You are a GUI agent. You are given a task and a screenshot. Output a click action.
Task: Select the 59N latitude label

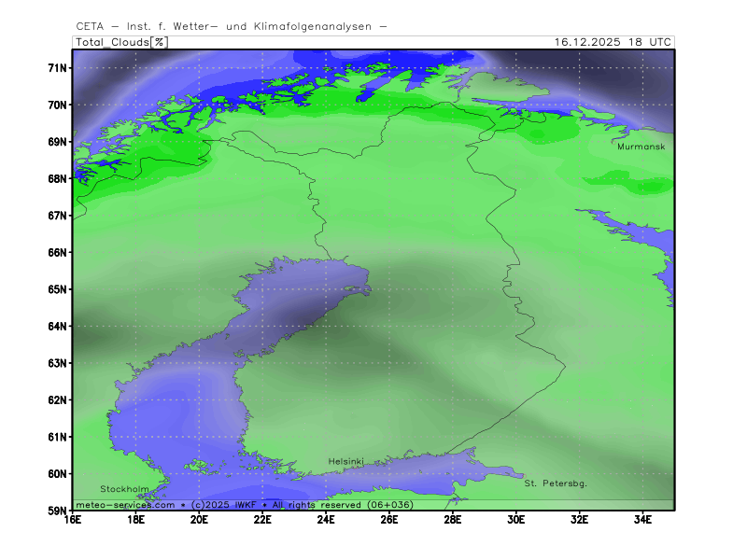click(x=58, y=511)
